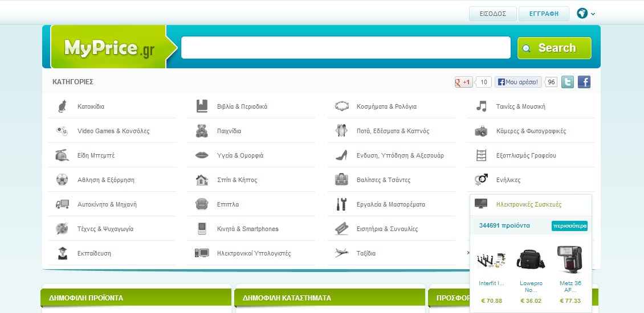Click the Facebook Μου αρέσει! like button
Image resolution: width=644 pixels, height=313 pixels.
tap(518, 82)
